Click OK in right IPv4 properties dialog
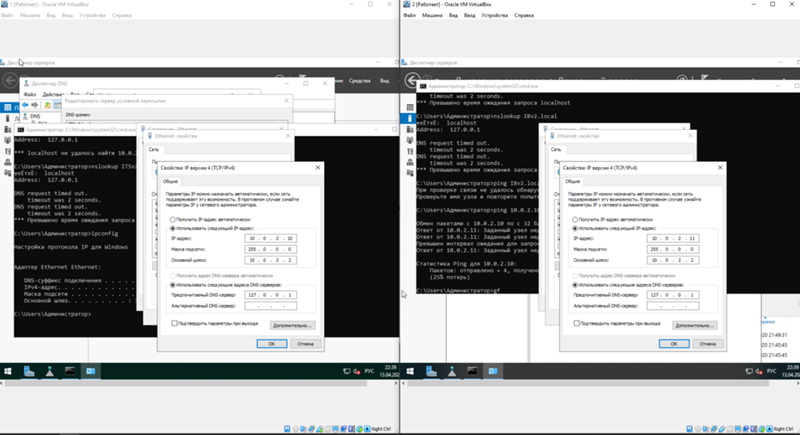 (x=673, y=344)
